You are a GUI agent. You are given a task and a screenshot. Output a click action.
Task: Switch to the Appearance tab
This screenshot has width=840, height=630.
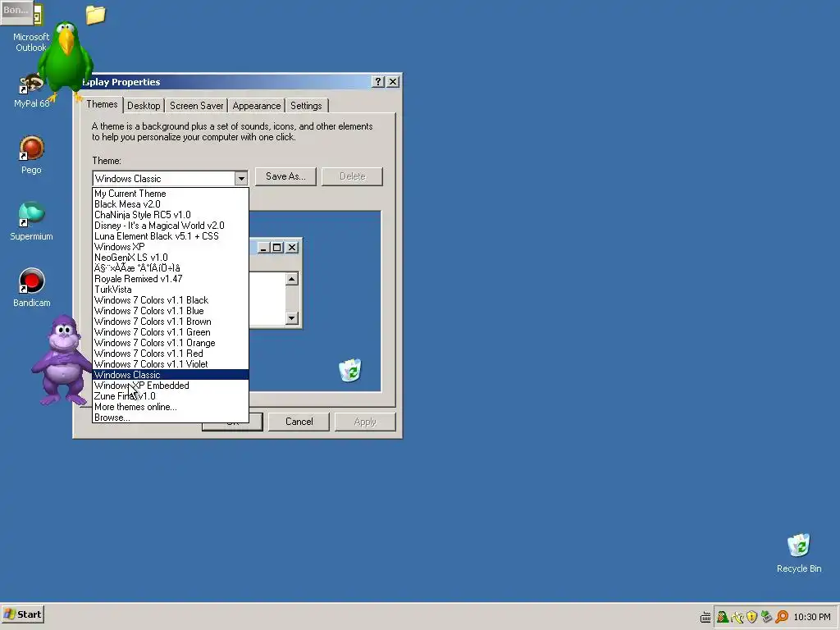(257, 106)
